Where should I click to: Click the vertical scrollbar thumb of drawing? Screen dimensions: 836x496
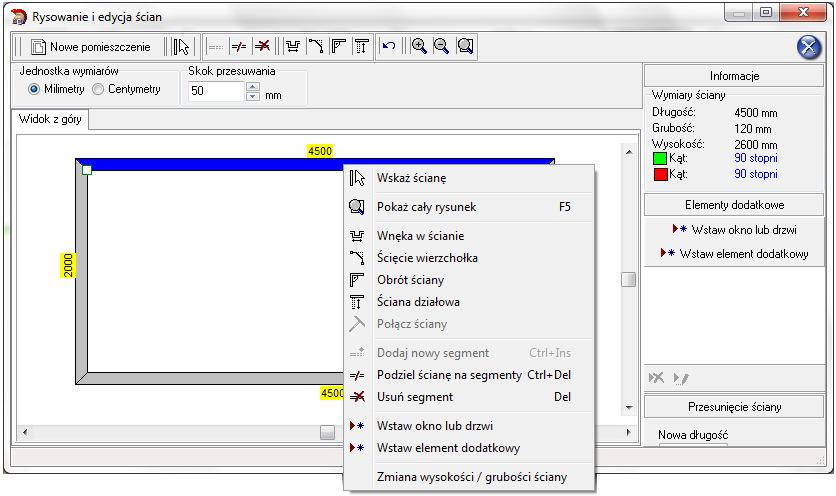click(x=629, y=279)
